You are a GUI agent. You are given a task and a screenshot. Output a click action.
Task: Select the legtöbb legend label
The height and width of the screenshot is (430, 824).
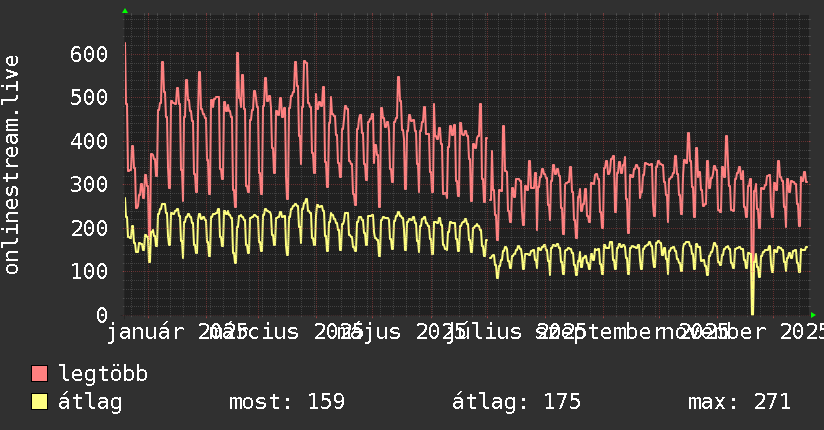coord(103,374)
